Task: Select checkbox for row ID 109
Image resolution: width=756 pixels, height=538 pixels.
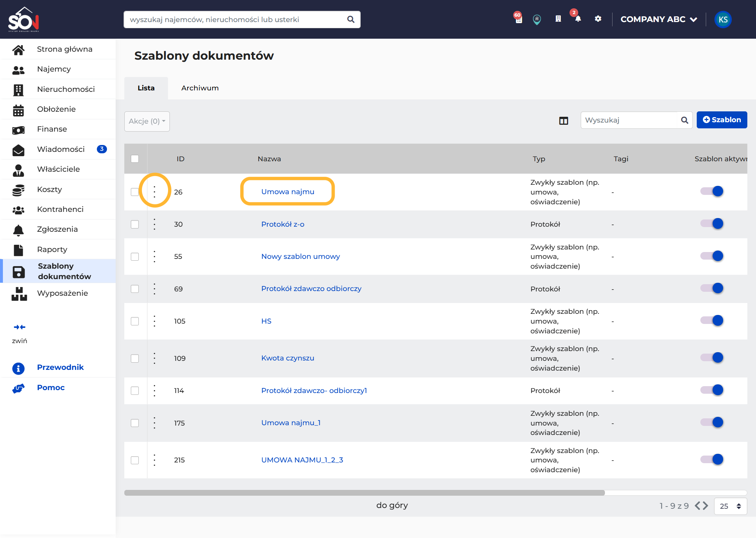Action: coord(135,358)
